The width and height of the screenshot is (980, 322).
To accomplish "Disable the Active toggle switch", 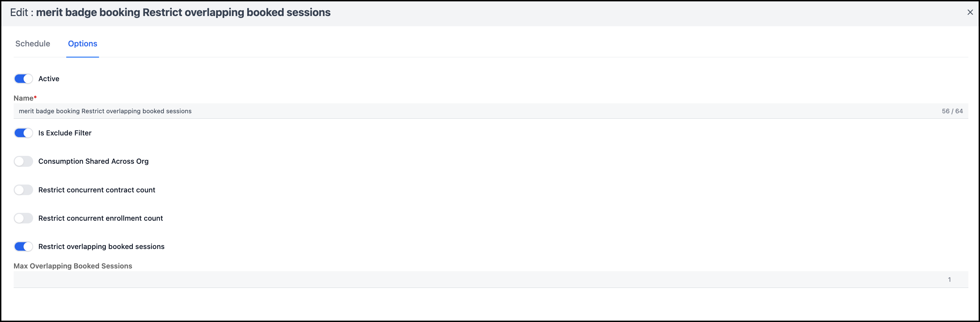I will (x=24, y=79).
